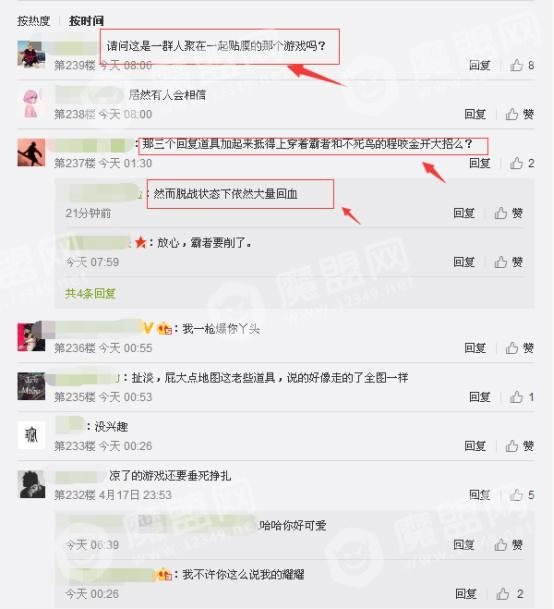Thumbs-up the 放心，霸者要削了 sub-reply
The image size is (554, 609).
pyautogui.click(x=509, y=262)
